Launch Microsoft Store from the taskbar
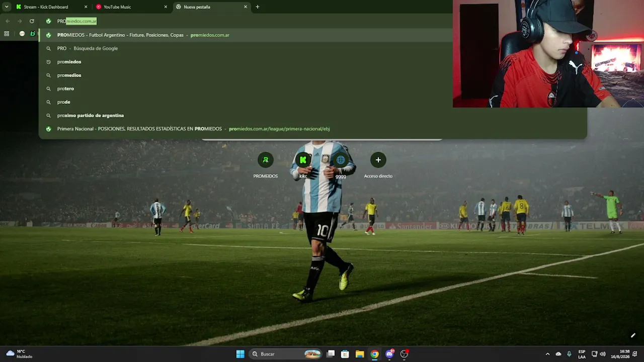Image resolution: width=644 pixels, height=362 pixels. coord(345,354)
